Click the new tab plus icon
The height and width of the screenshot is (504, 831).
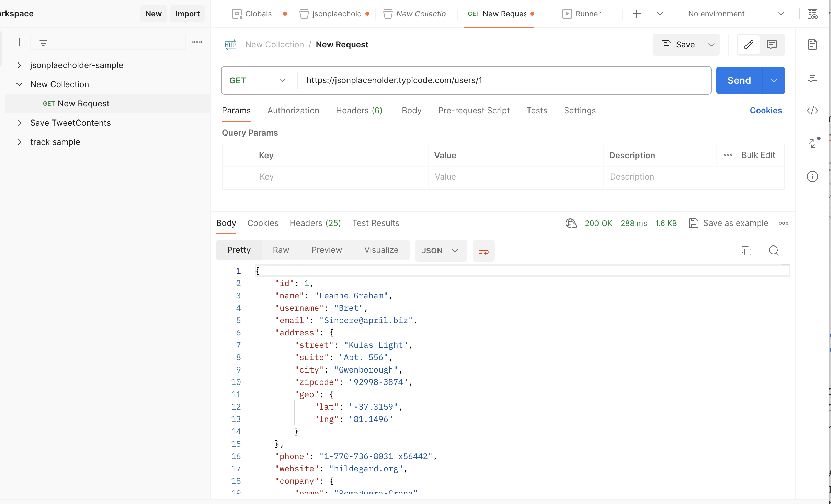click(637, 14)
